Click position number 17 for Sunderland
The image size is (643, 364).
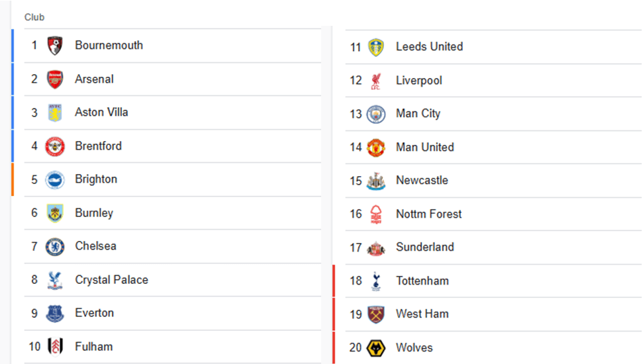coord(356,248)
